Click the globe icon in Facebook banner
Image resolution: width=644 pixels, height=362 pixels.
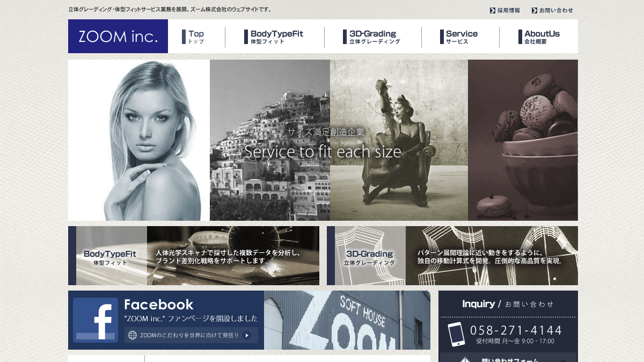(x=133, y=335)
